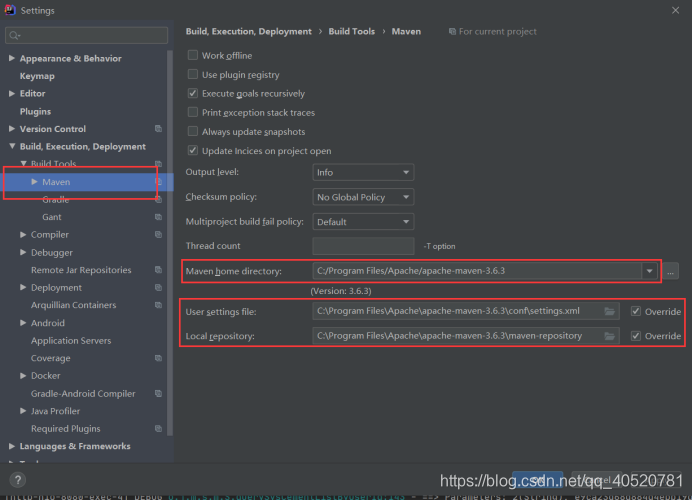The height and width of the screenshot is (500, 692).
Task: Expand the Android node
Action: [x=23, y=323]
